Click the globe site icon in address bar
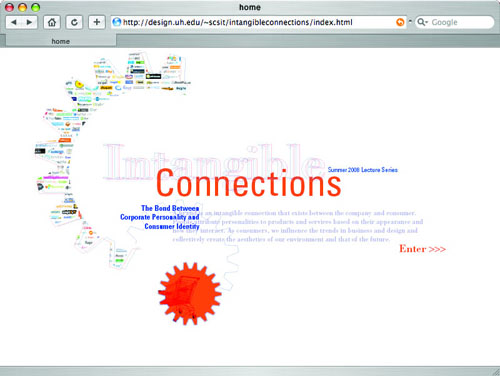 [117, 22]
